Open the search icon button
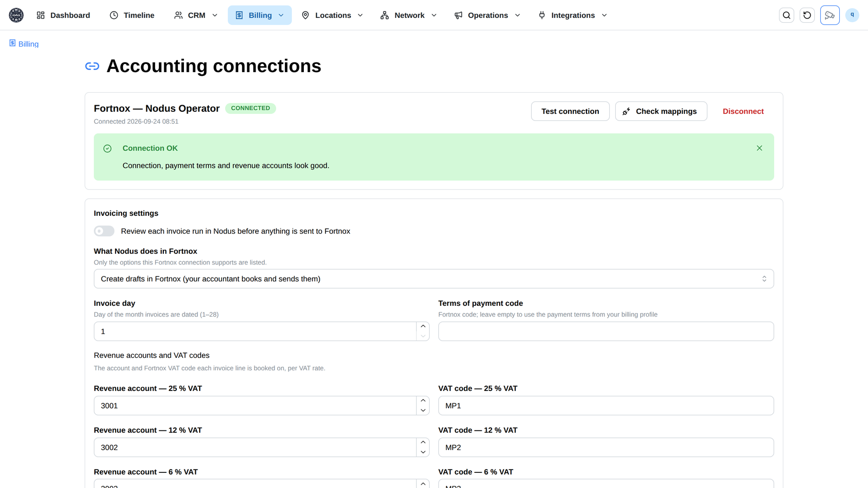 click(x=787, y=15)
